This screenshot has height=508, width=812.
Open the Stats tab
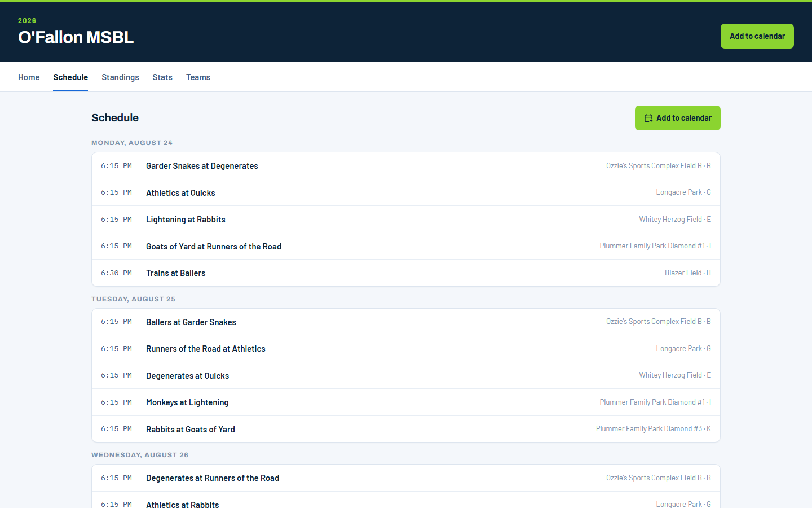click(162, 77)
